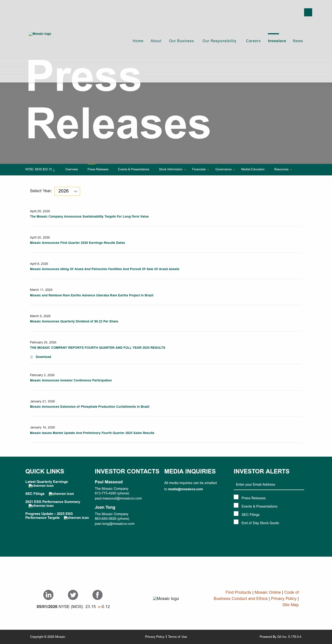Open Latest Quarterly Earnings quick link
Image resolution: width=332 pixels, height=644 pixels.
(47, 482)
